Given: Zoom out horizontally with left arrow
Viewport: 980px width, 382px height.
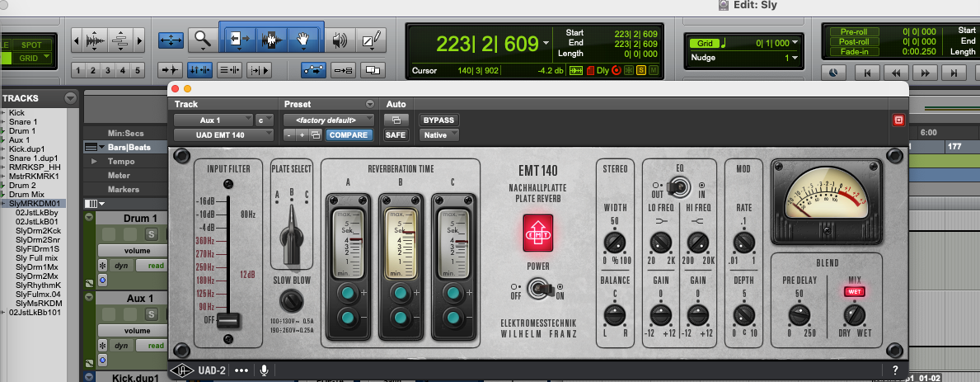Looking at the screenshot, I should pos(77,40).
